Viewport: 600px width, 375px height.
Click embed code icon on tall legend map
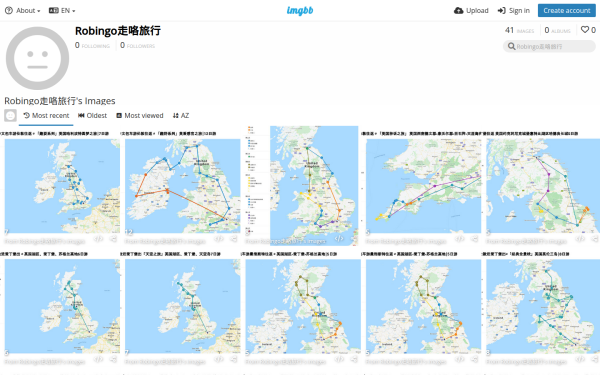point(339,239)
